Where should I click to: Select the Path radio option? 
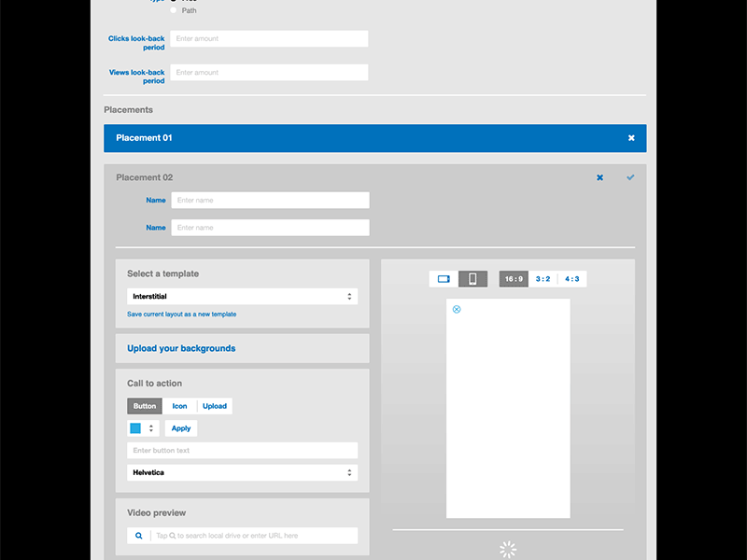(x=174, y=10)
